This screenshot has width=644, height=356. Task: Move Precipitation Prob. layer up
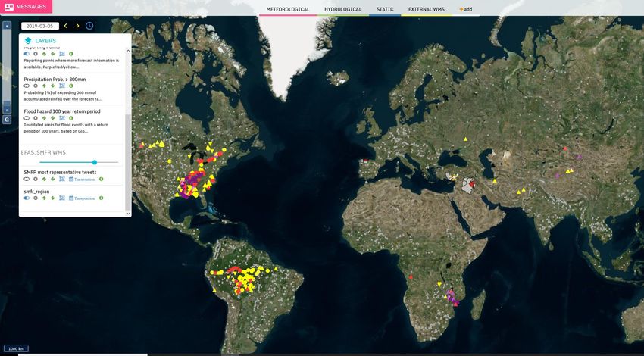44,86
